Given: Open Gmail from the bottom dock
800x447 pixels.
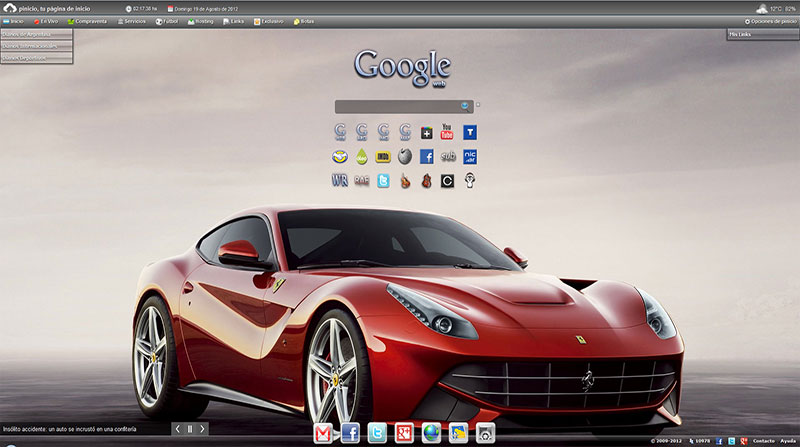Looking at the screenshot, I should coord(323,433).
